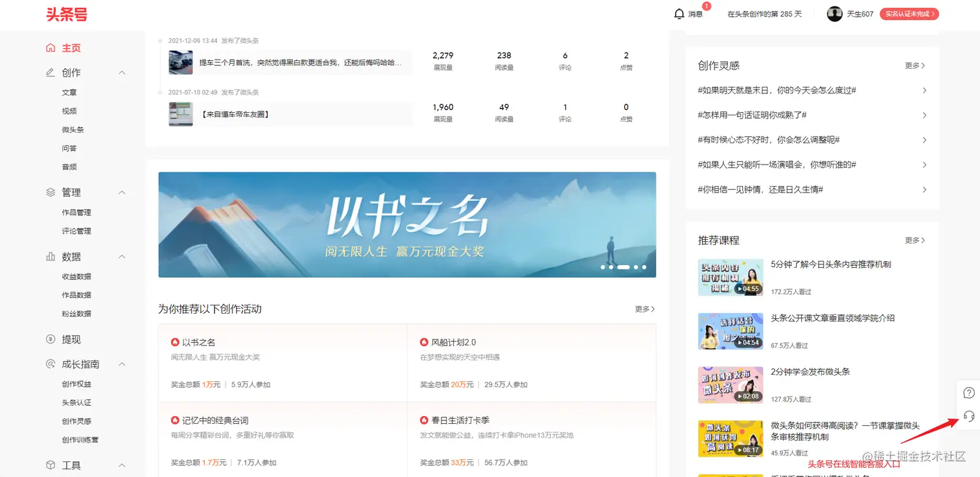Click the 工具 box icon
The height and width of the screenshot is (477, 980).
[x=51, y=465]
